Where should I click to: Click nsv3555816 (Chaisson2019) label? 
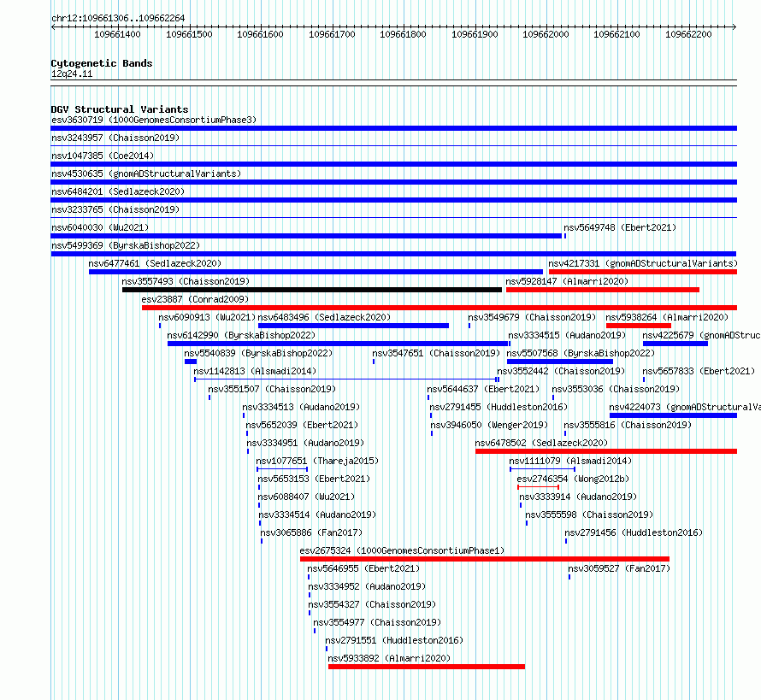(x=628, y=425)
